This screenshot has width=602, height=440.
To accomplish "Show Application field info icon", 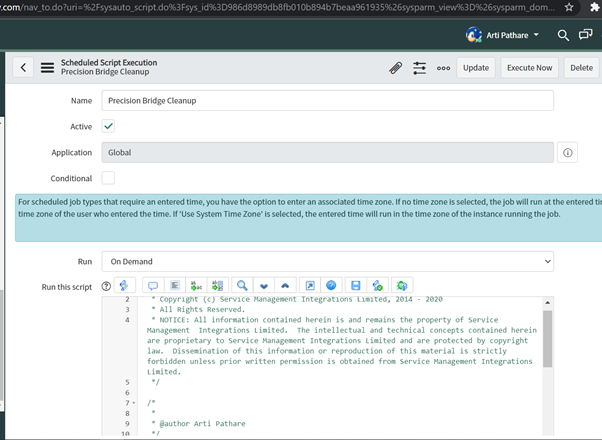I will tap(568, 152).
